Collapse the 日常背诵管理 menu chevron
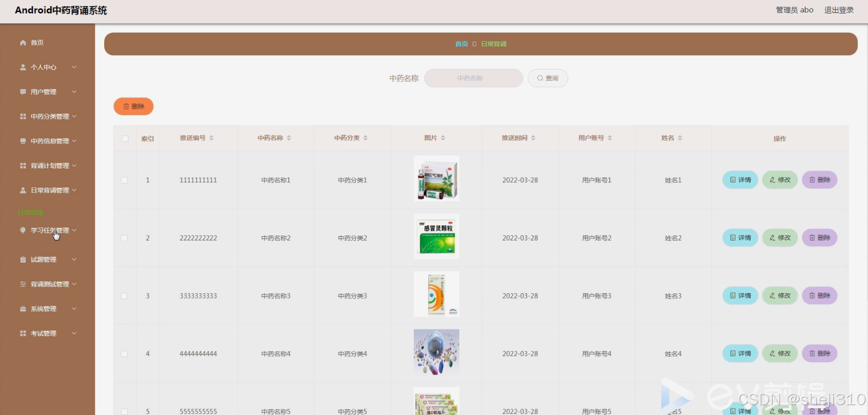The height and width of the screenshot is (415, 868). click(74, 190)
